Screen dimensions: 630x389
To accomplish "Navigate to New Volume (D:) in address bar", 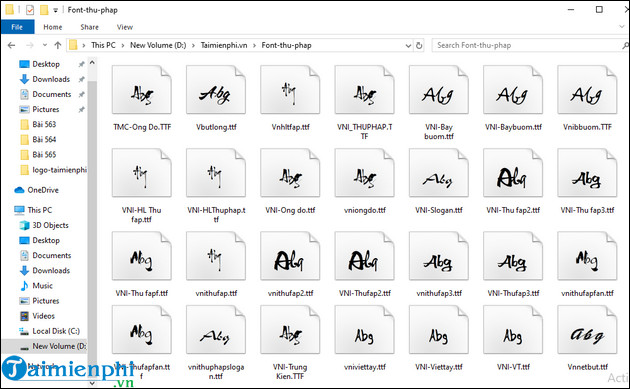I will 158,45.
